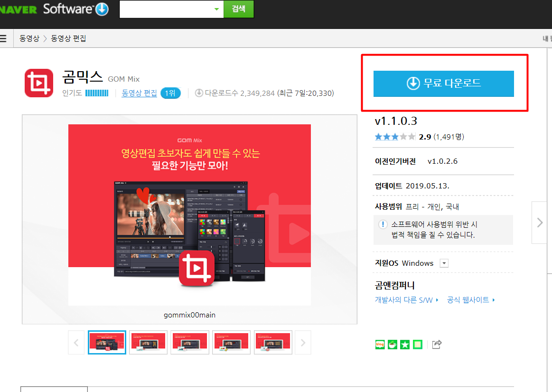Click the 무료 다운로드 free download button
This screenshot has width=552, height=392.
tap(444, 84)
